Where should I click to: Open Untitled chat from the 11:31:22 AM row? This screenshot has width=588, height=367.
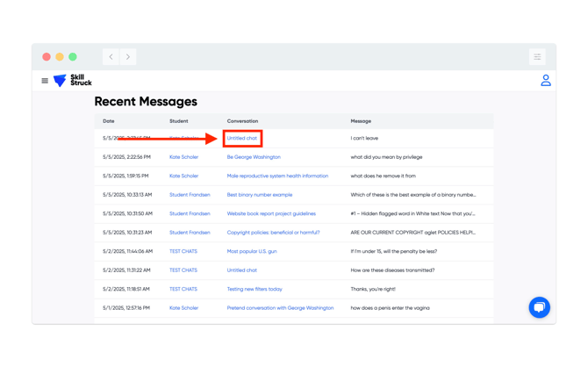tap(242, 270)
